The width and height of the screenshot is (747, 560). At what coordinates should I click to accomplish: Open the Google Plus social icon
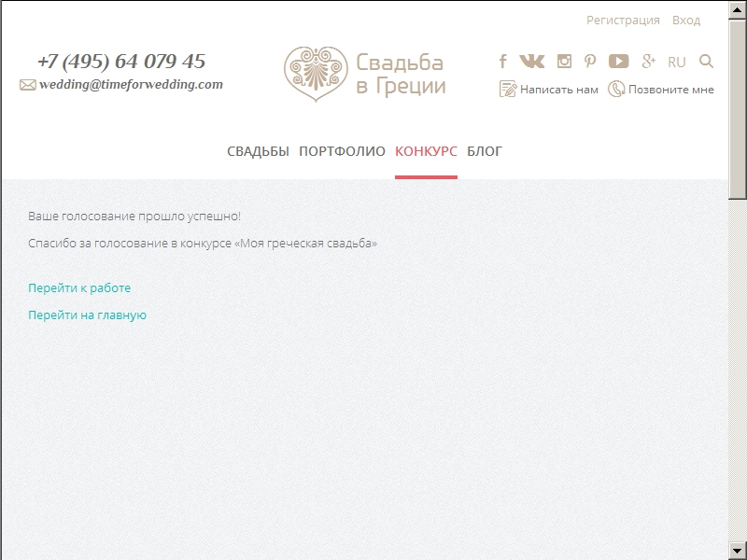[648, 62]
